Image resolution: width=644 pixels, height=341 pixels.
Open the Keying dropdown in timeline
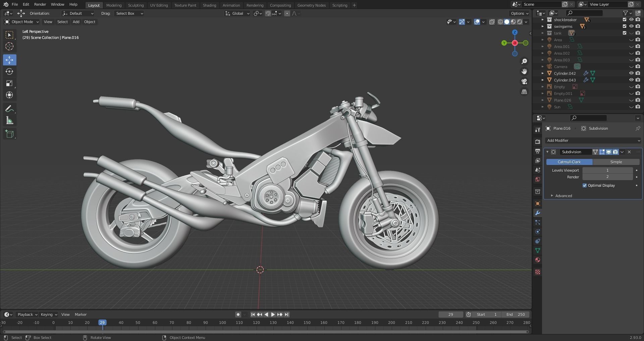click(x=49, y=315)
